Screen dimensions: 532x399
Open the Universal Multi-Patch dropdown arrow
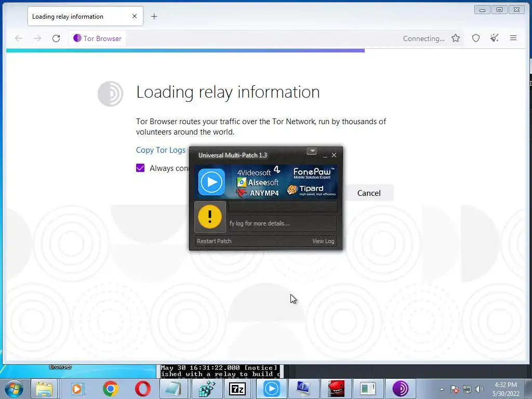point(312,151)
